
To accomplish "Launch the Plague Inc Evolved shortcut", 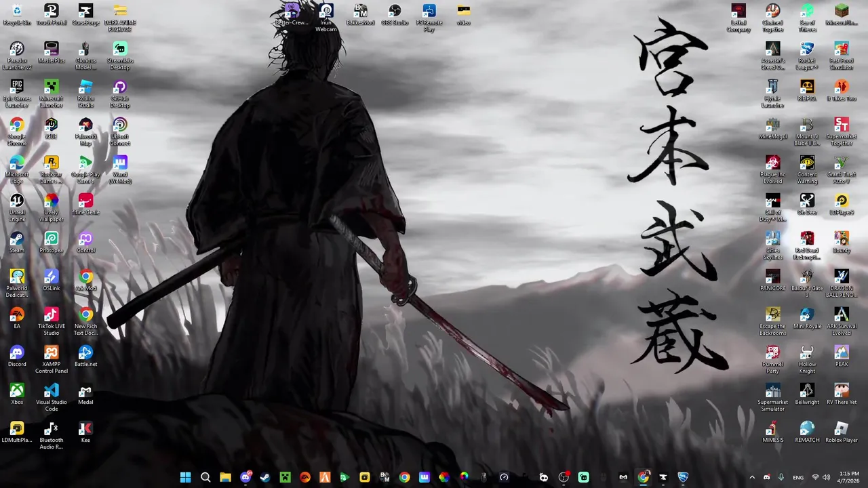I will [772, 170].
